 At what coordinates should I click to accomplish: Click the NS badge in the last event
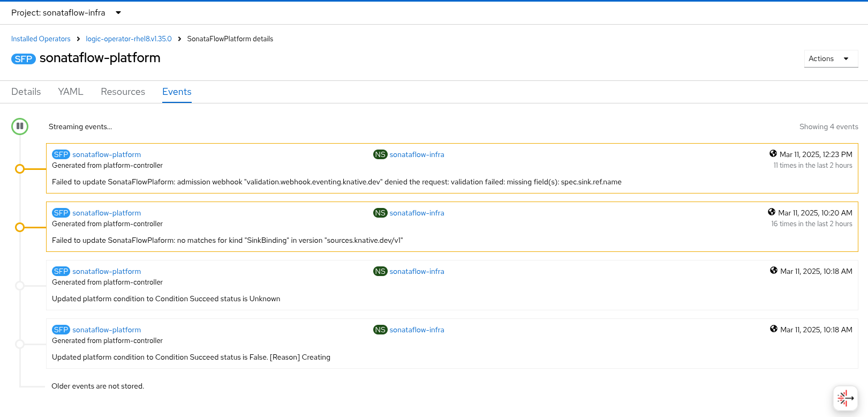pyautogui.click(x=380, y=330)
